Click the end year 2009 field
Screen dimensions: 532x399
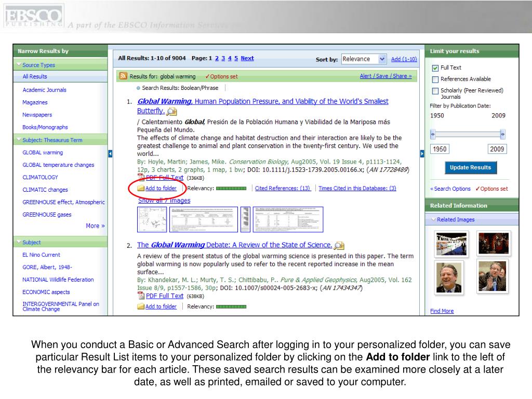[497, 149]
